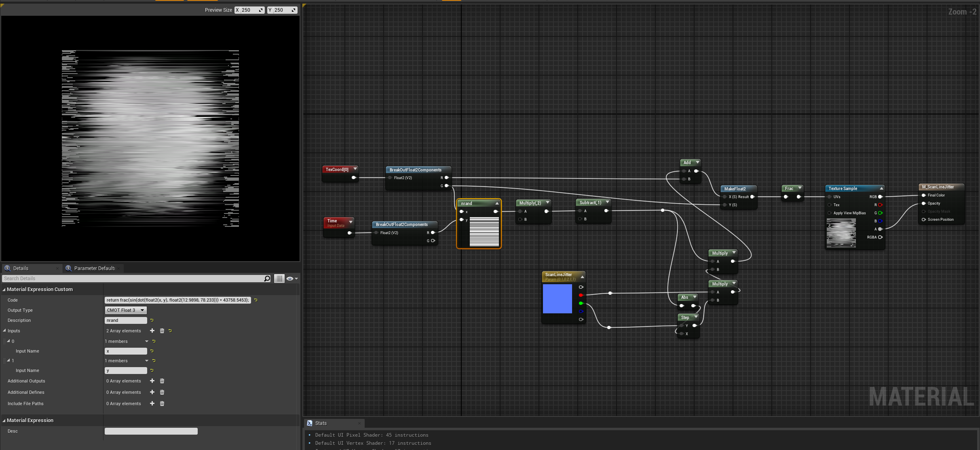Revert the Description field to default

point(152,320)
